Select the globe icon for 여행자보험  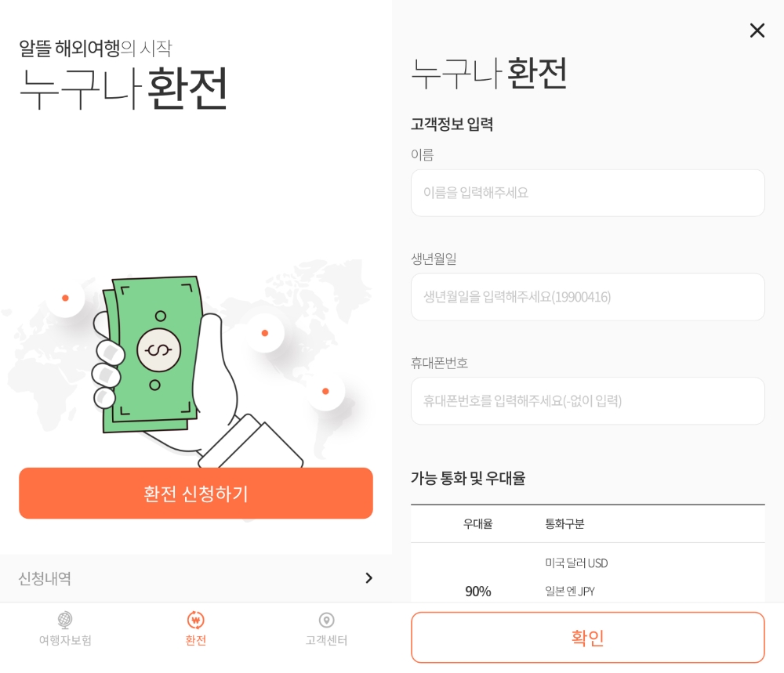65,621
